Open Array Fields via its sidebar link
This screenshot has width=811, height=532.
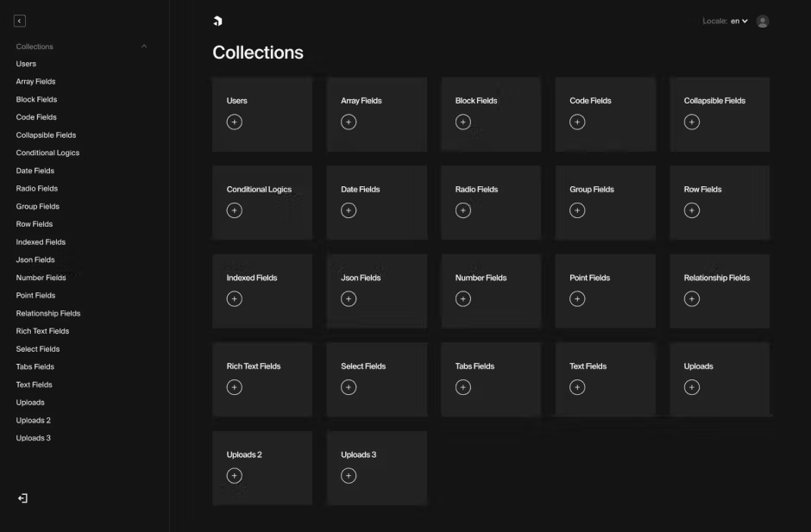coord(35,81)
